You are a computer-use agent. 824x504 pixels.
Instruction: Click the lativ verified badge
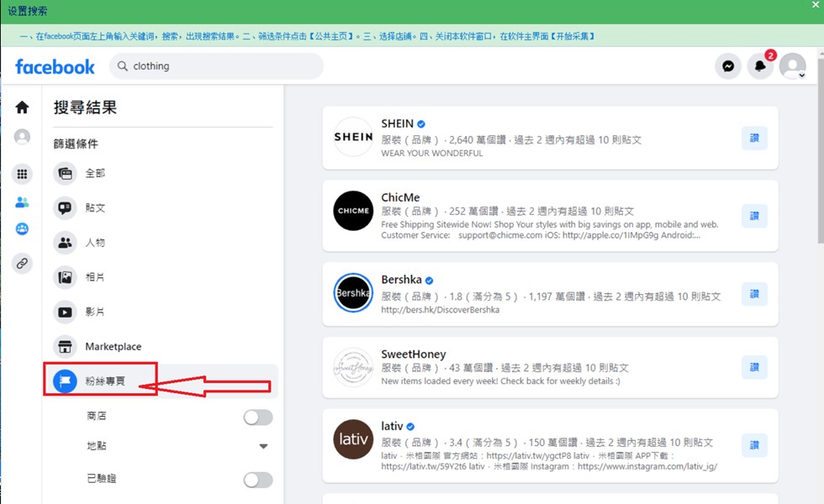coord(410,427)
